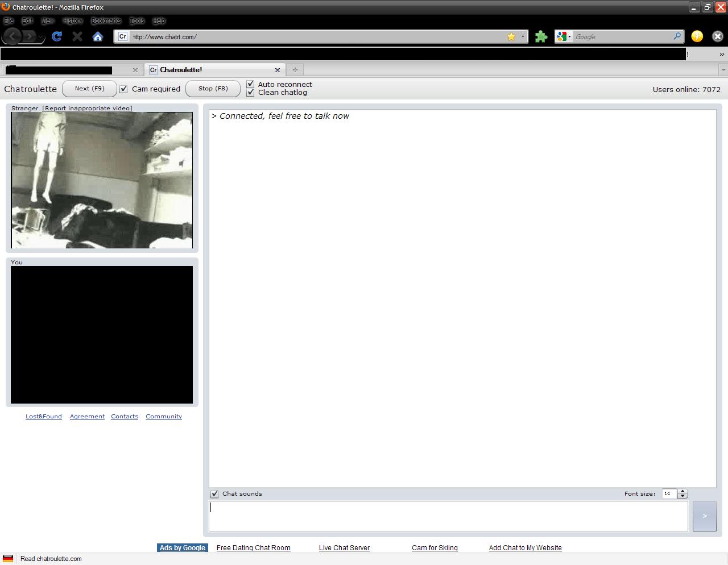Open the back/forward history dropdown arrow
Image resolution: width=728 pixels, height=565 pixels.
coord(41,38)
